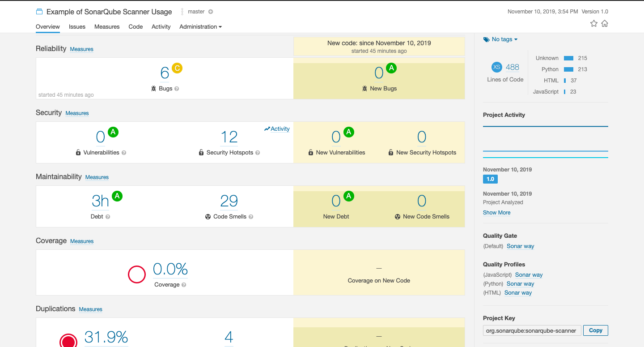The height and width of the screenshot is (347, 644).
Task: Click the project folder icon beside the title
Action: pos(39,12)
